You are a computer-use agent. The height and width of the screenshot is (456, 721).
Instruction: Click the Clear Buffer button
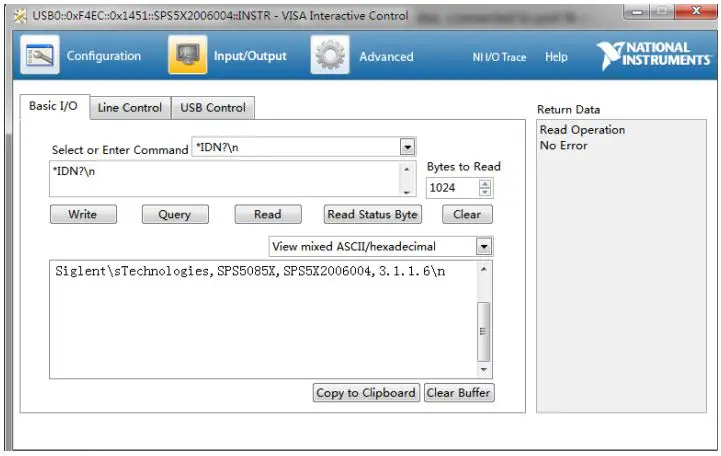[459, 393]
